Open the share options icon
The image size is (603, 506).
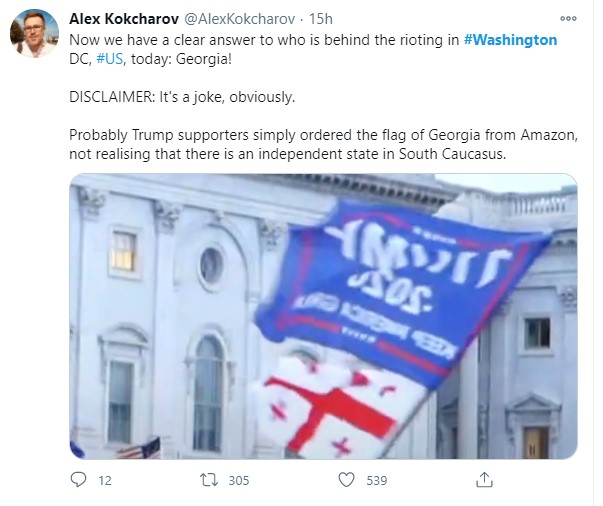point(484,479)
